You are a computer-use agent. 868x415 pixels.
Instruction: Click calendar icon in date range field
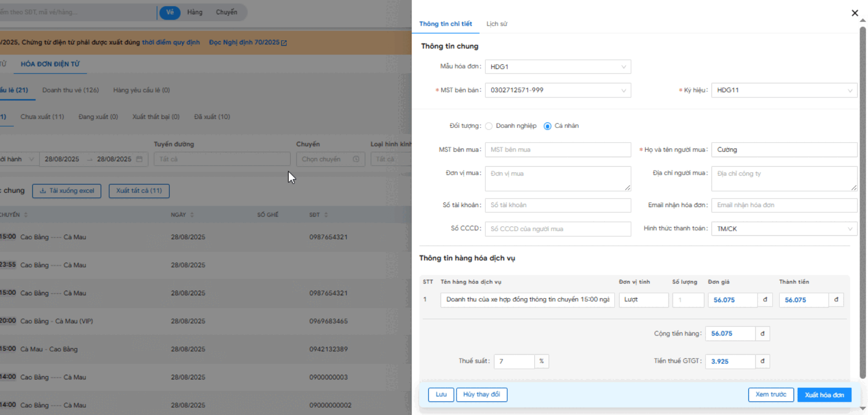pyautogui.click(x=139, y=159)
